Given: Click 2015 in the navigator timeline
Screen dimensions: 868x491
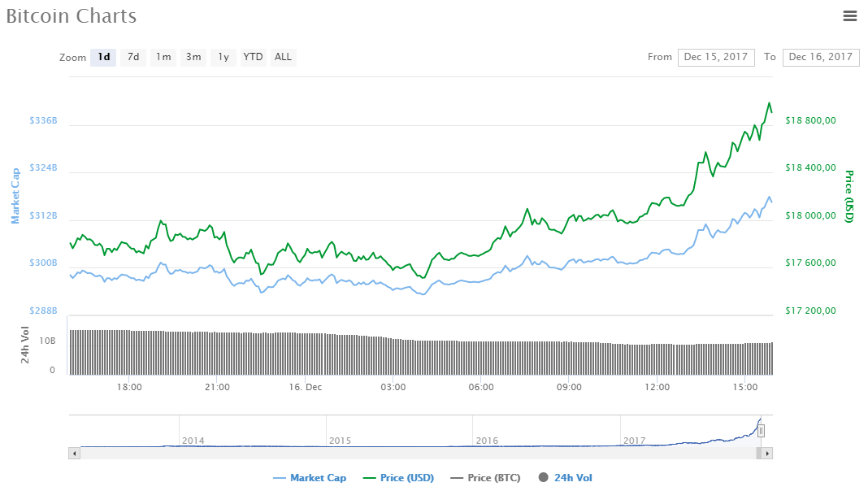Looking at the screenshot, I should point(340,440).
